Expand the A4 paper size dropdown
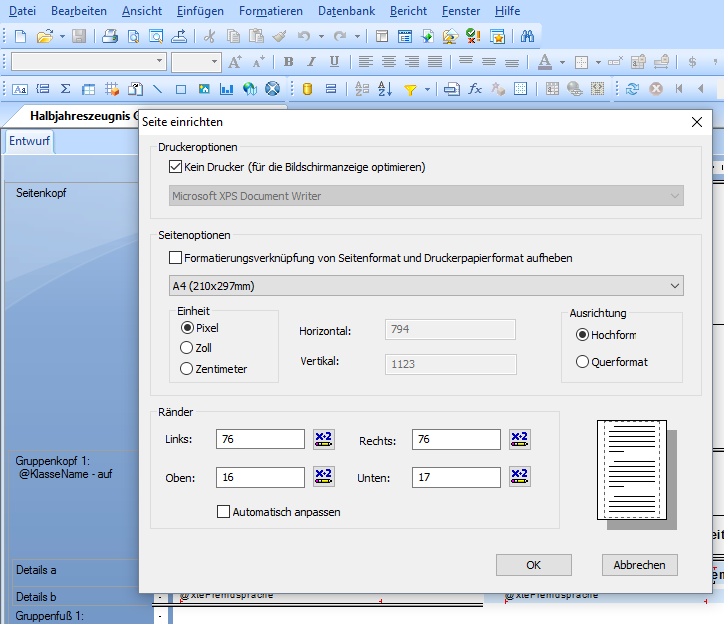Image resolution: width=724 pixels, height=624 pixels. [x=426, y=286]
